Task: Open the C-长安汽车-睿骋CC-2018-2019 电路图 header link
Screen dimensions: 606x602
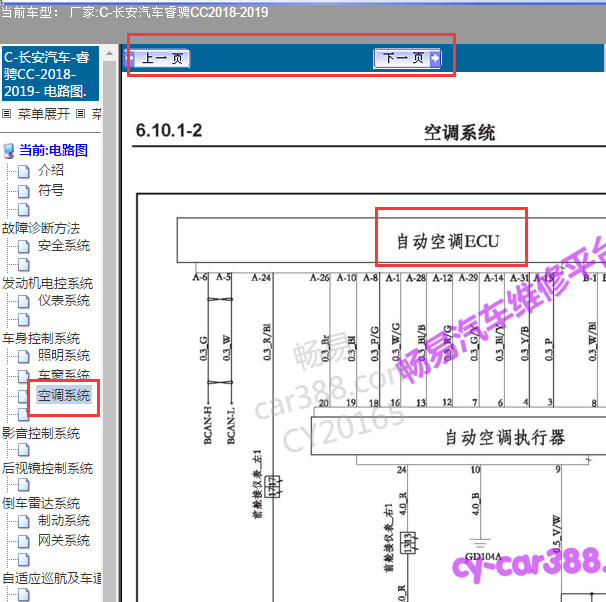Action: point(50,74)
